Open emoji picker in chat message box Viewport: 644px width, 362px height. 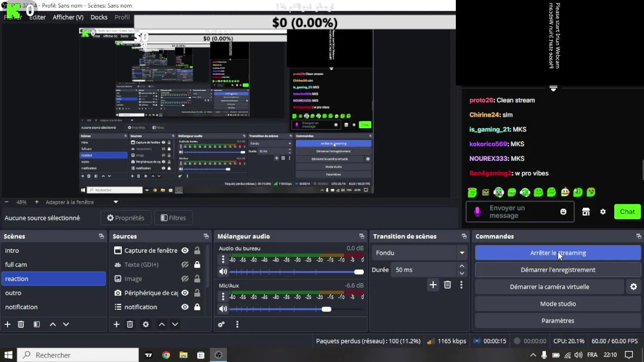(x=563, y=212)
